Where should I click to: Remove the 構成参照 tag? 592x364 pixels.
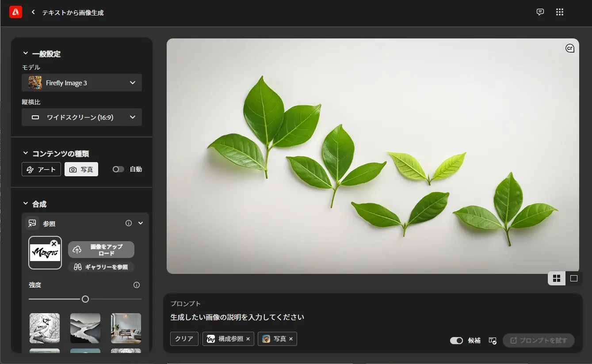pos(248,339)
